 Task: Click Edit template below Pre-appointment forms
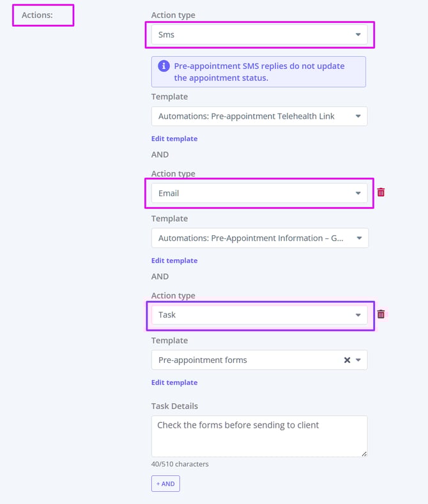tap(174, 383)
